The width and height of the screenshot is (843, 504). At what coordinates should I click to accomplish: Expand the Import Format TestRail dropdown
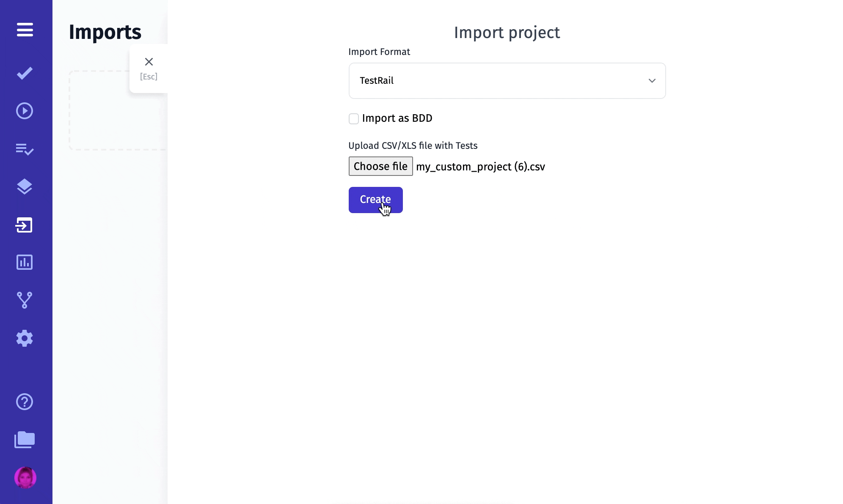pos(507,81)
